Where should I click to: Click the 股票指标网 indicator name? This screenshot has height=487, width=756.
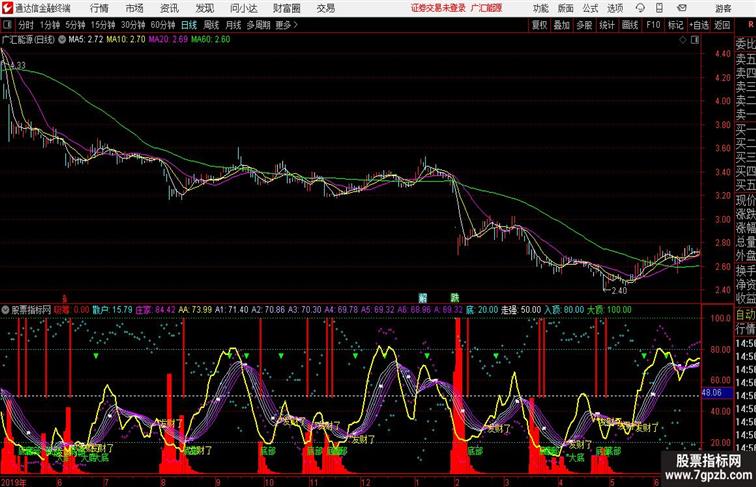(x=31, y=310)
